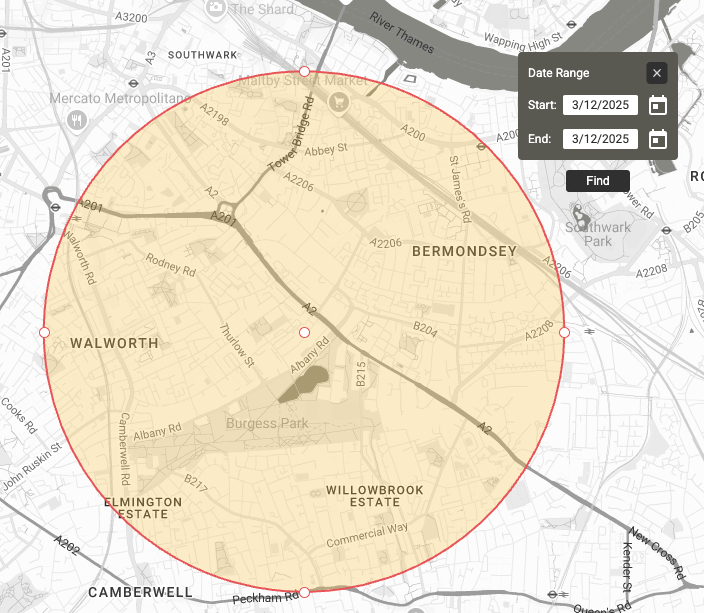This screenshot has height=613, width=704.
Task: Click the Mercato Metropolitano restaurant icon
Action: 78,119
